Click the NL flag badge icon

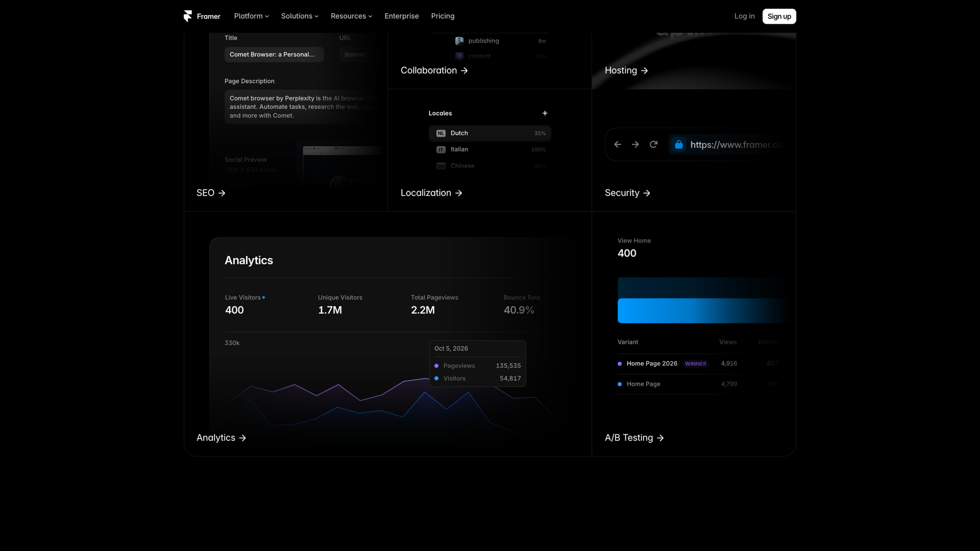click(441, 133)
